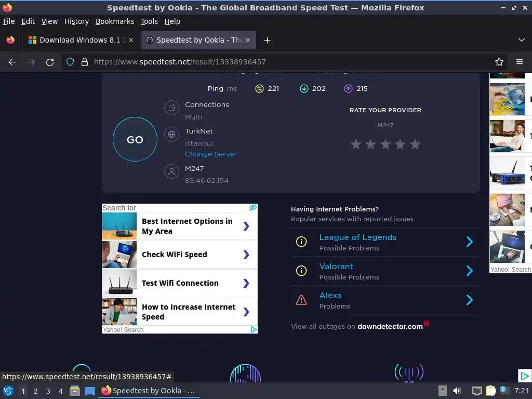The width and height of the screenshot is (532, 399).
Task: Click the TurkNet server globe icon
Action: (x=171, y=135)
